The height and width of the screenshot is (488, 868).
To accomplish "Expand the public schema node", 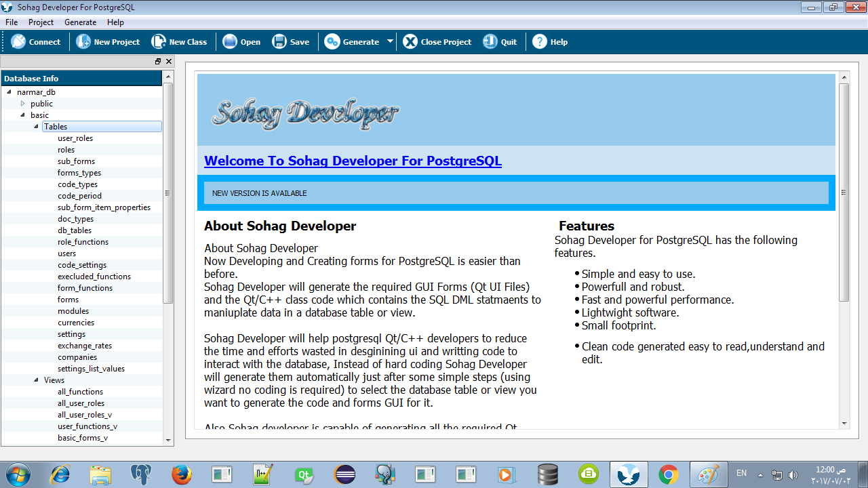I will pos(22,104).
